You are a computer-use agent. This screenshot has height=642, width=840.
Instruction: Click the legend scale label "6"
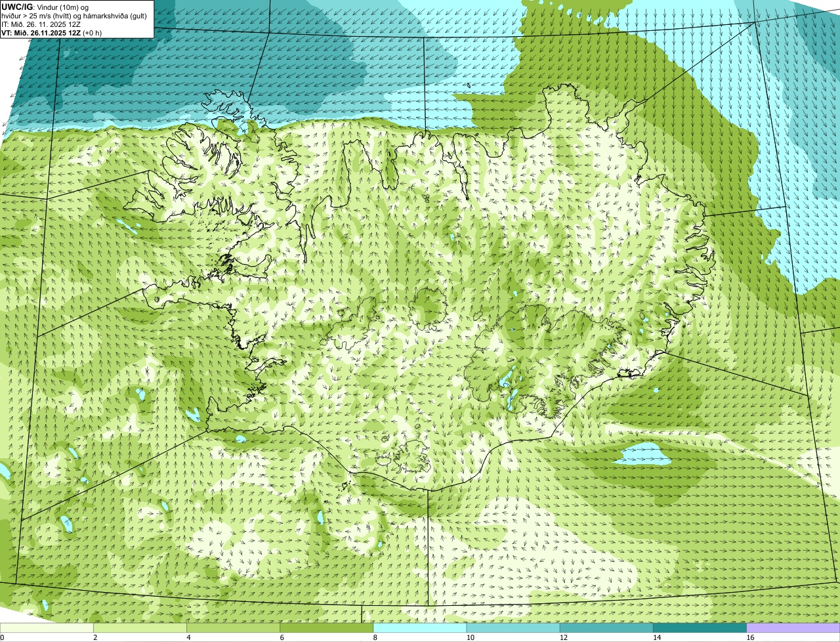(x=282, y=637)
